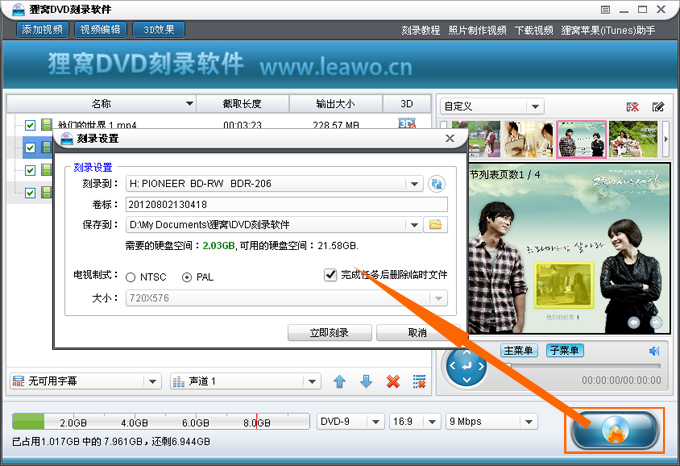Screen dimensions: 680x466
Task: Select the fourth outdoor menu template thumbnail
Action: tap(634, 139)
